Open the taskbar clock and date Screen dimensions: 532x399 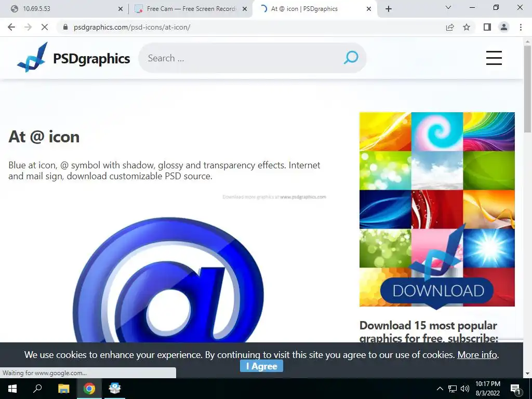(487, 389)
